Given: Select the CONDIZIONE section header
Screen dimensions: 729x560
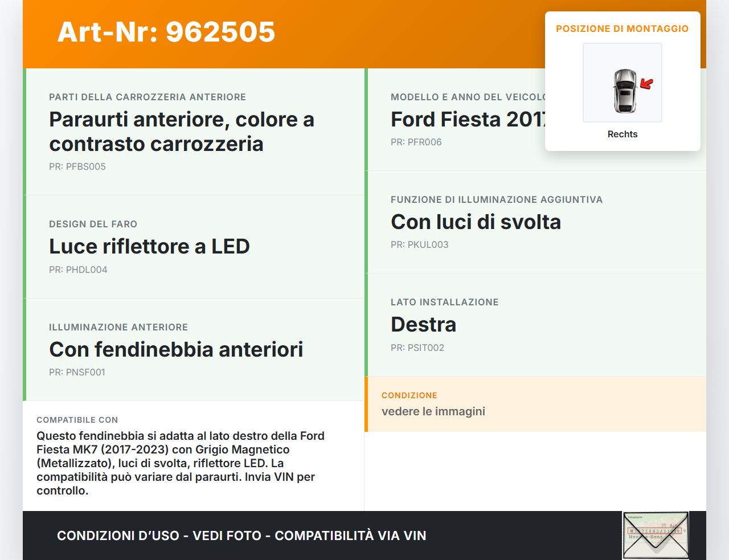Looking at the screenshot, I should point(409,395).
